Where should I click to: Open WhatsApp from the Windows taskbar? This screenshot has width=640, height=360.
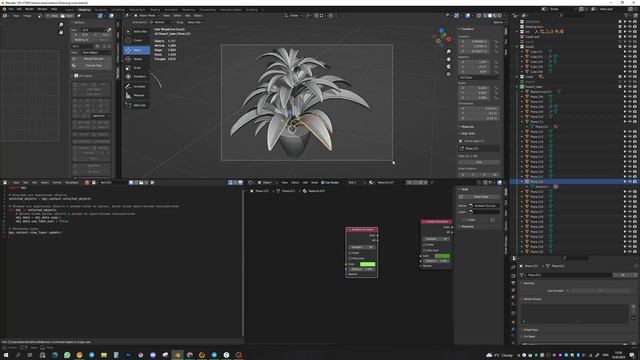[67, 355]
